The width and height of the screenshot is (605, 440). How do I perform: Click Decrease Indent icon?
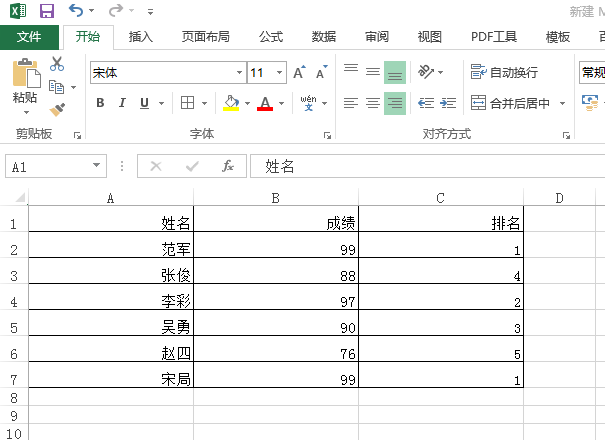point(426,103)
